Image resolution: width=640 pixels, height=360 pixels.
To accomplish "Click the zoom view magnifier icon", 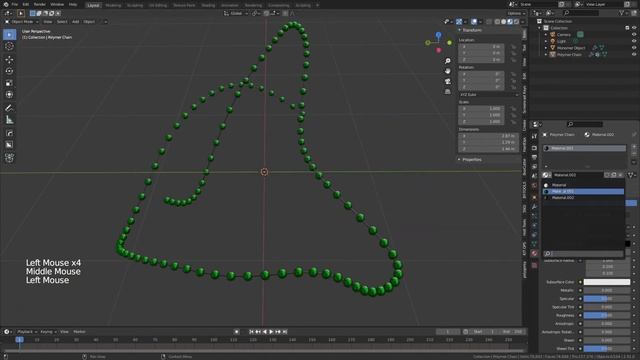I will pyautogui.click(x=448, y=61).
